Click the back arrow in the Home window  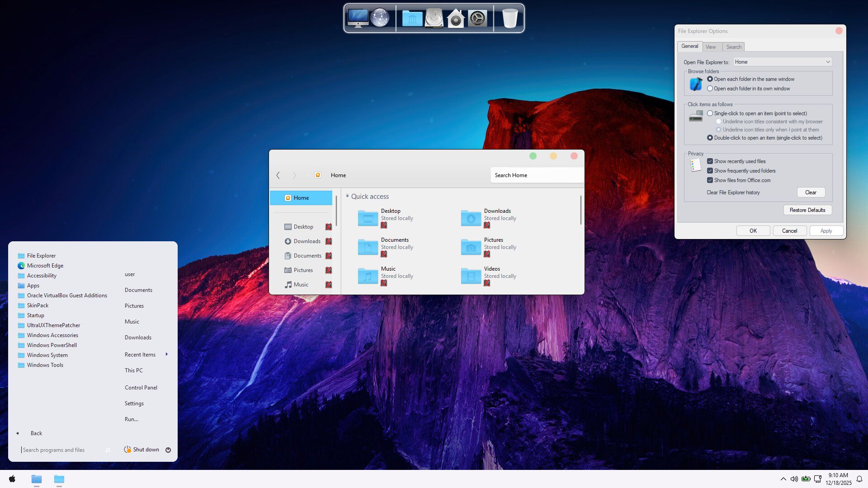[x=278, y=175]
